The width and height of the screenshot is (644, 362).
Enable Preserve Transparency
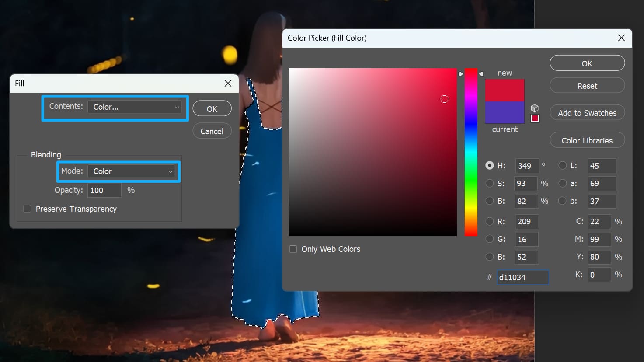tap(27, 209)
